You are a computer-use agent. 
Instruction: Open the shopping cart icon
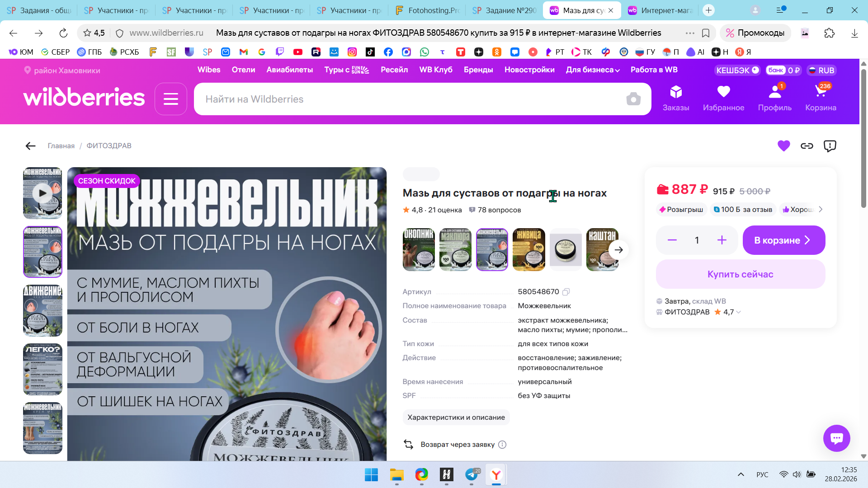coord(821,92)
